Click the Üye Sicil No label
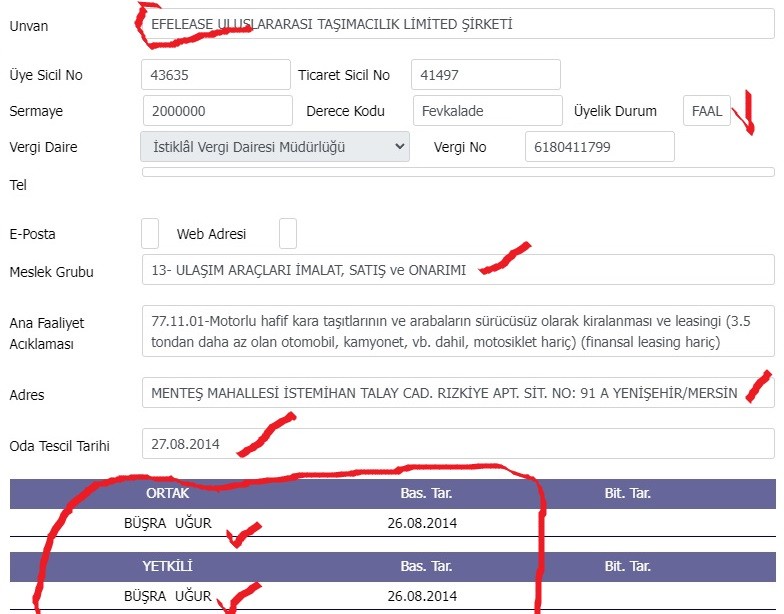 pyautogui.click(x=46, y=75)
